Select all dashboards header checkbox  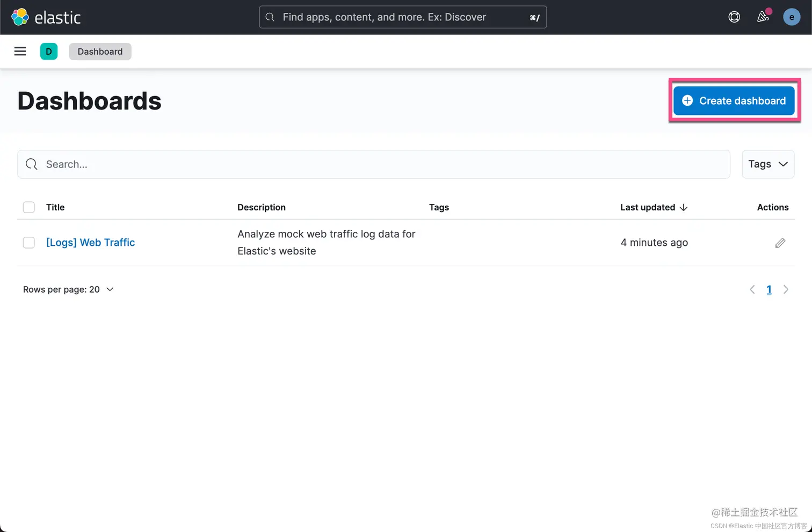29,207
